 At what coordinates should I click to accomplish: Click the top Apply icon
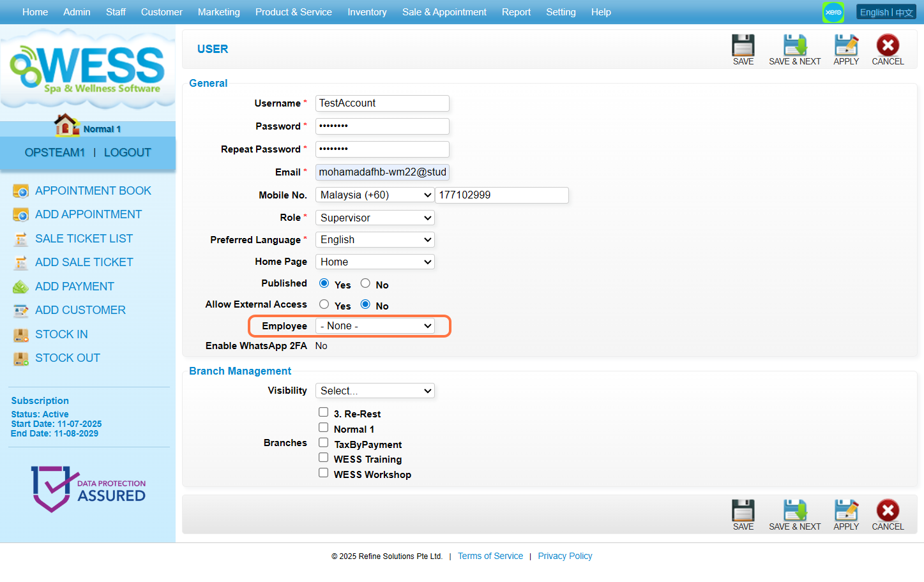[846, 46]
